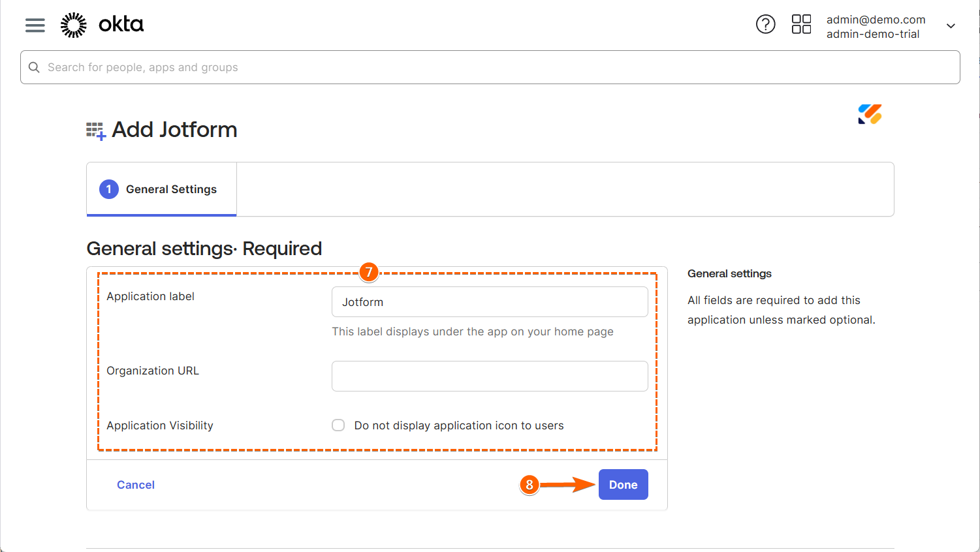
Task: Click the search magnifier icon
Action: pyautogui.click(x=34, y=67)
